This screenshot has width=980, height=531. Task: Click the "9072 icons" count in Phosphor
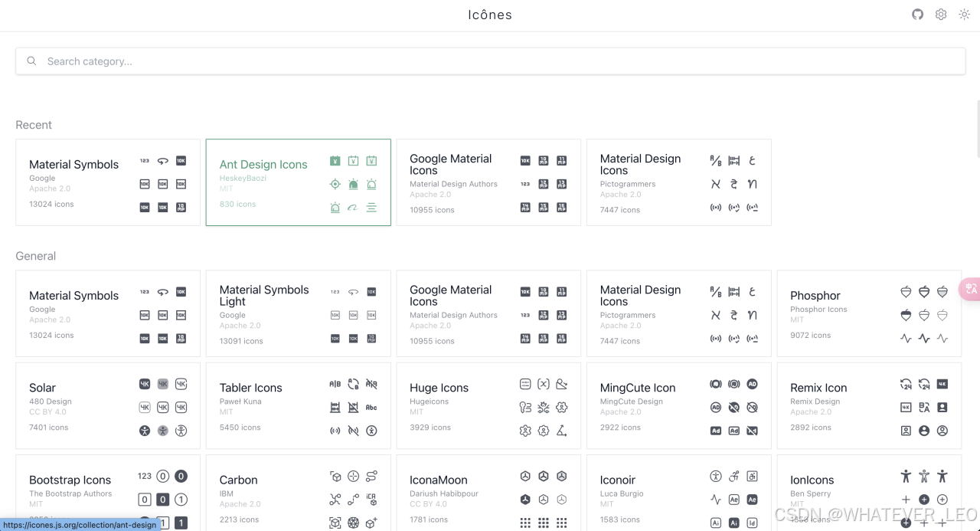(x=810, y=335)
